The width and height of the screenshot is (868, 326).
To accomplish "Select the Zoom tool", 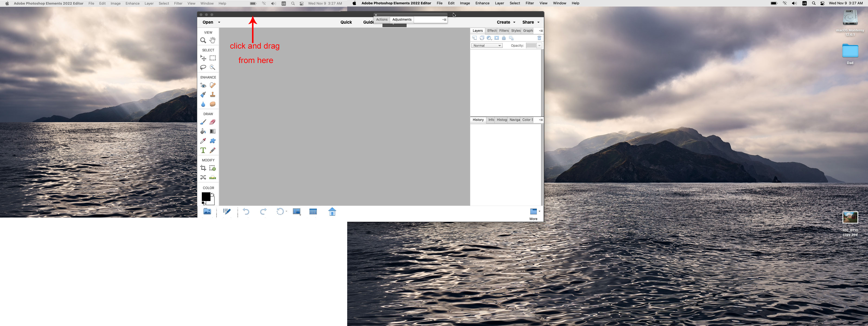I will [203, 40].
